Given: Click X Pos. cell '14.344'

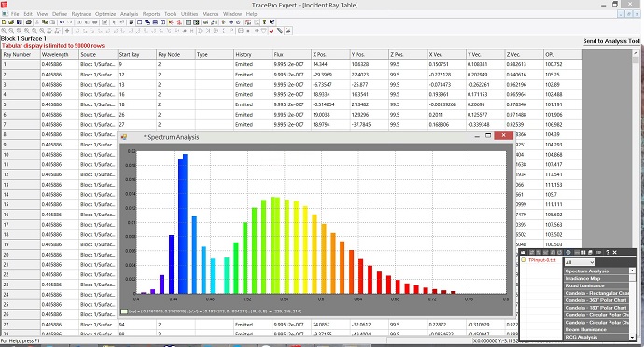Looking at the screenshot, I should (x=330, y=64).
